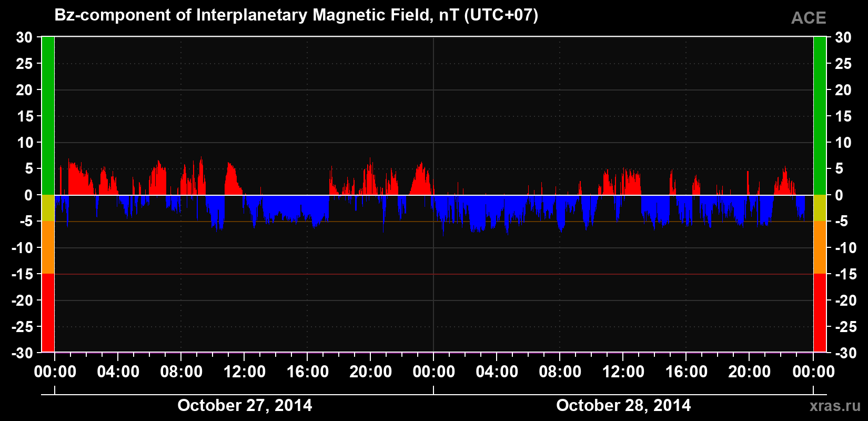The image size is (868, 421).
Task: Click the 20:00 time label for October 27
Action: point(371,372)
